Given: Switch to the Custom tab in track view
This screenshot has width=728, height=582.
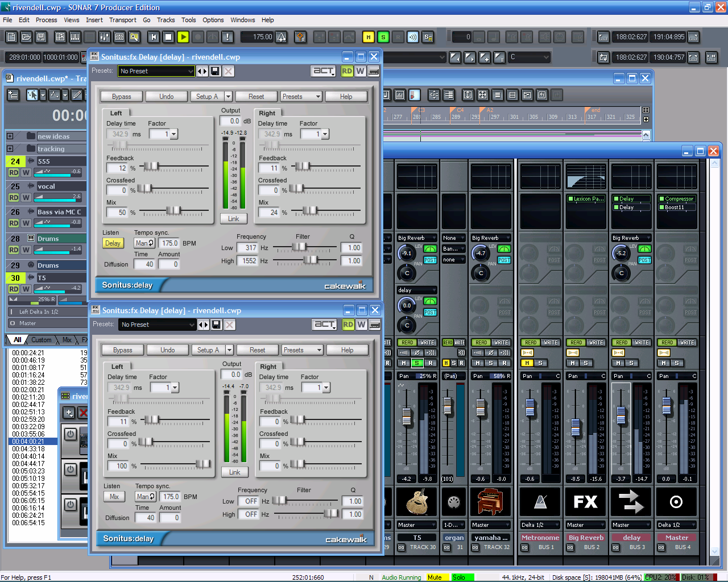Looking at the screenshot, I should tap(41, 340).
